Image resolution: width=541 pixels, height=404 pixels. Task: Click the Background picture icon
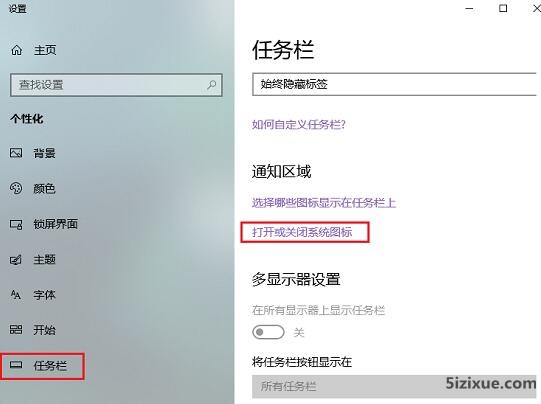click(x=16, y=153)
